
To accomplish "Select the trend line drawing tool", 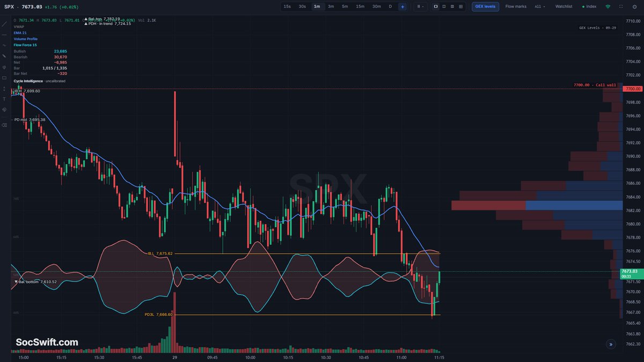I will (4, 24).
